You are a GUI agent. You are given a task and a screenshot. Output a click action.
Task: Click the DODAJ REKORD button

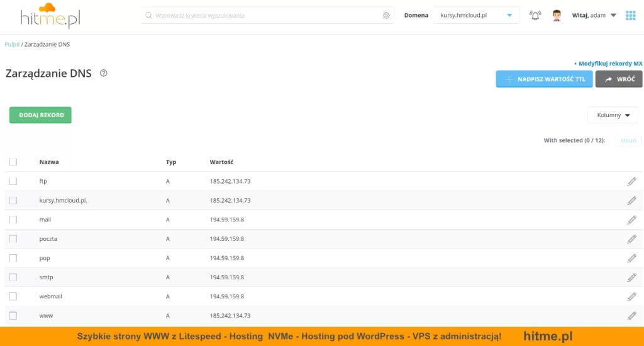coord(40,115)
